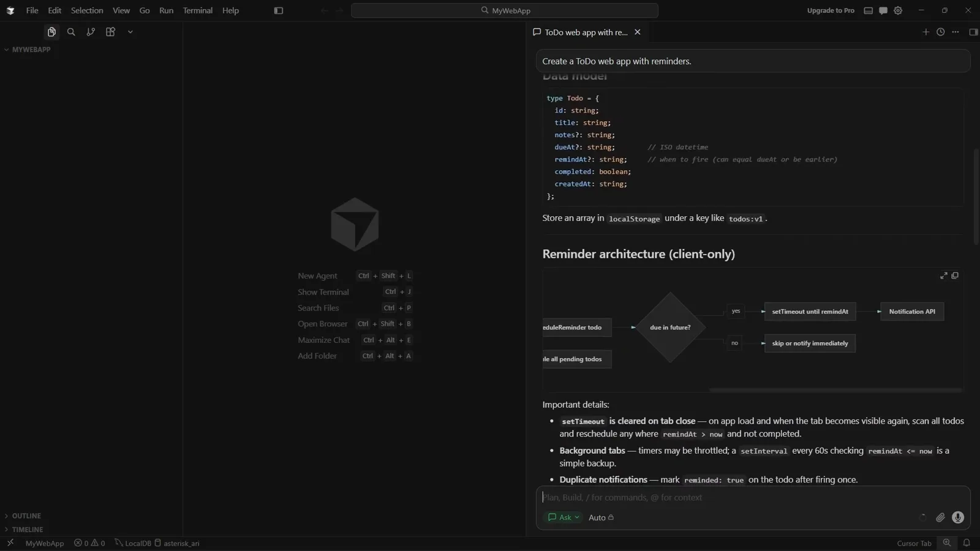This screenshot has width=980, height=551.
Task: Open the Auto model selector
Action: (601, 517)
